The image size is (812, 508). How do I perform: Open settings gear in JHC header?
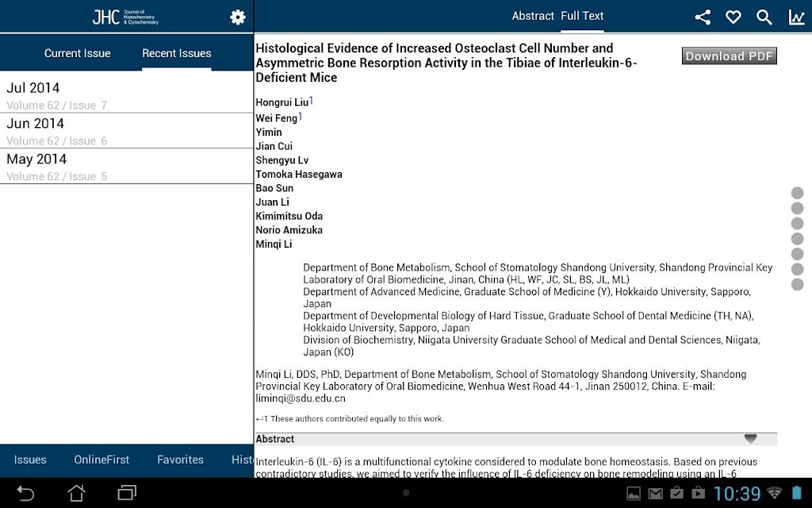tap(238, 17)
